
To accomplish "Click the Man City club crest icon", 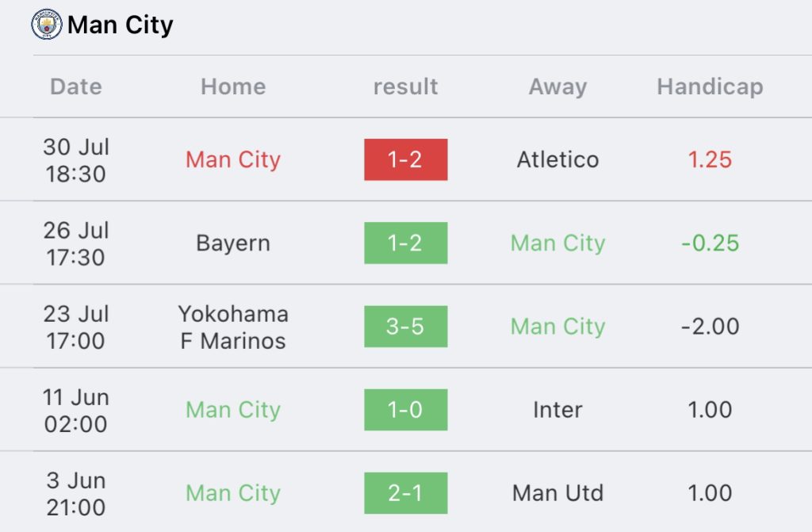I will coord(47,25).
